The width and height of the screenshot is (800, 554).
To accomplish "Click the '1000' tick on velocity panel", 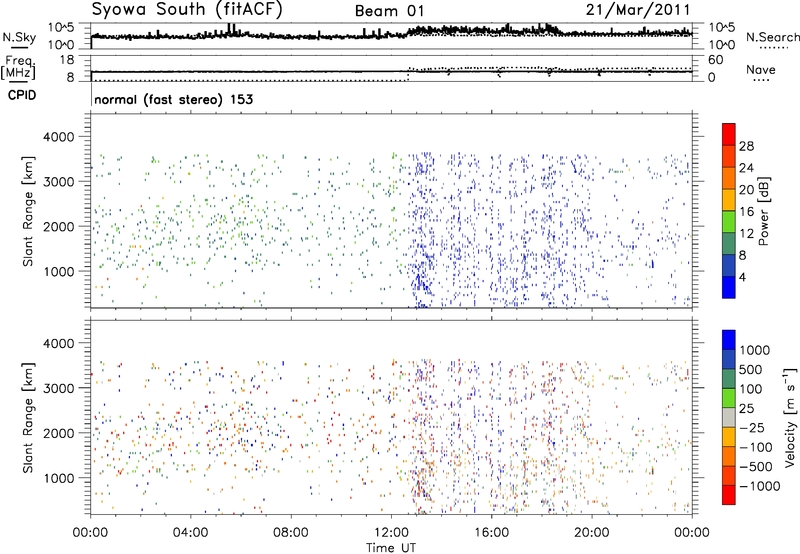I will click(58, 478).
